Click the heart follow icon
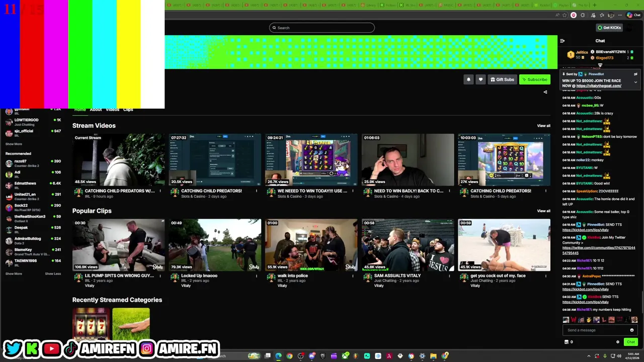Screen dimensions: 644x362 tap(480, 79)
